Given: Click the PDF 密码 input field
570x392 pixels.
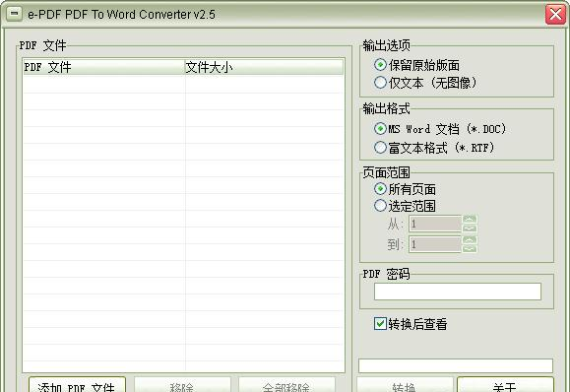Looking at the screenshot, I should [x=458, y=292].
